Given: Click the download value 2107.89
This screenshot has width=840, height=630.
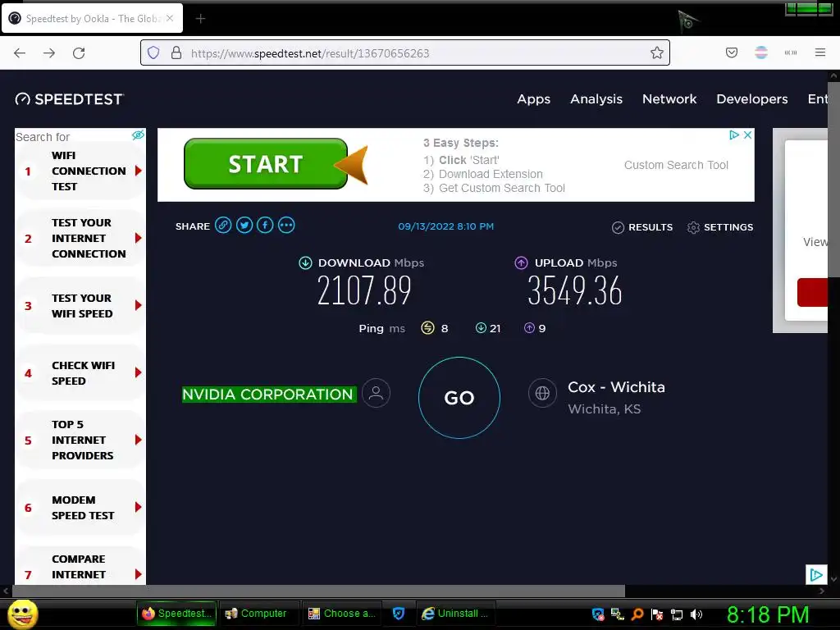Looking at the screenshot, I should (x=364, y=290).
